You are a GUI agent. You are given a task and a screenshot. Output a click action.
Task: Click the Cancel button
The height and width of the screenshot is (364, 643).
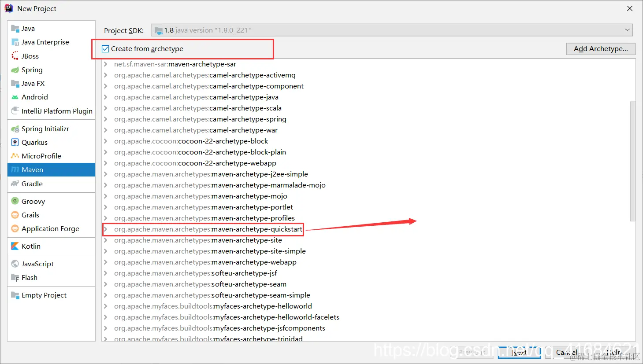coord(566,353)
